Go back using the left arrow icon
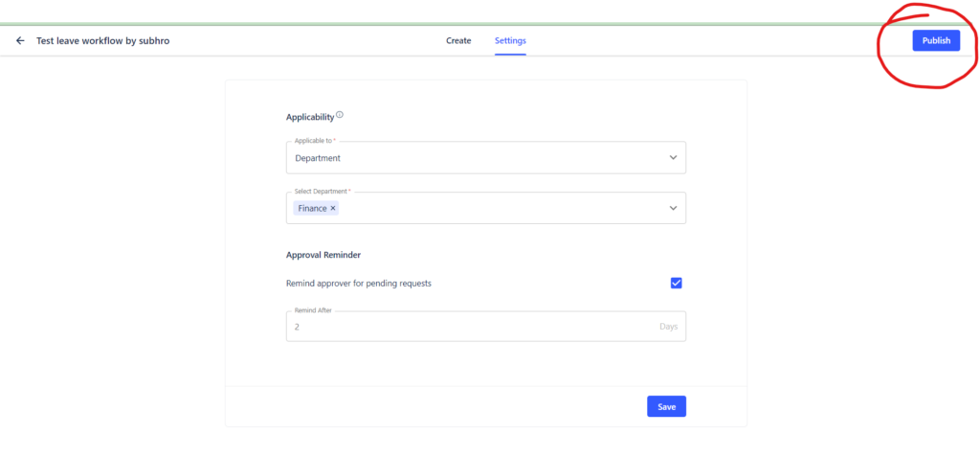980x457 pixels. (20, 40)
